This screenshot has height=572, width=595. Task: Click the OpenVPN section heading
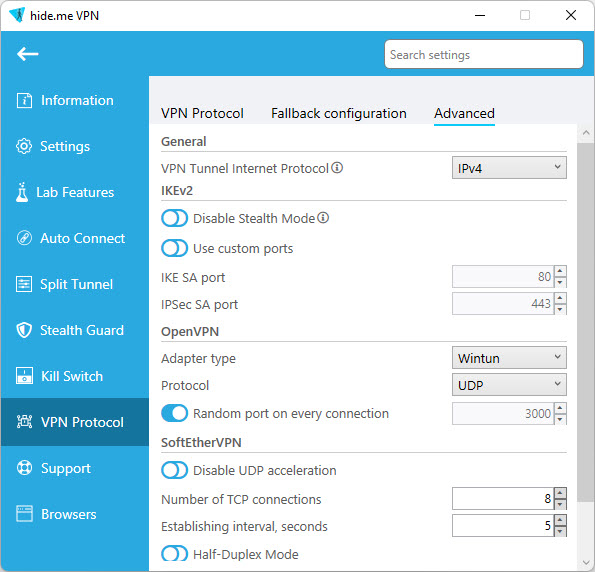click(x=190, y=332)
